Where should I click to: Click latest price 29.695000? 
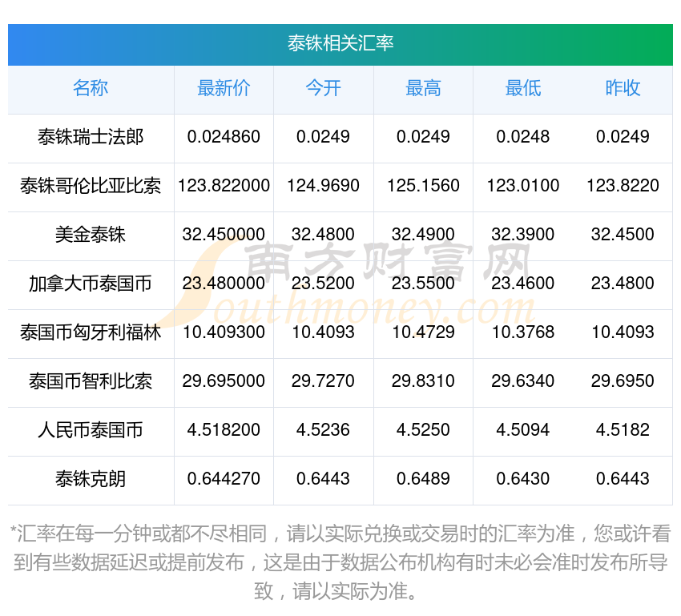coord(224,381)
